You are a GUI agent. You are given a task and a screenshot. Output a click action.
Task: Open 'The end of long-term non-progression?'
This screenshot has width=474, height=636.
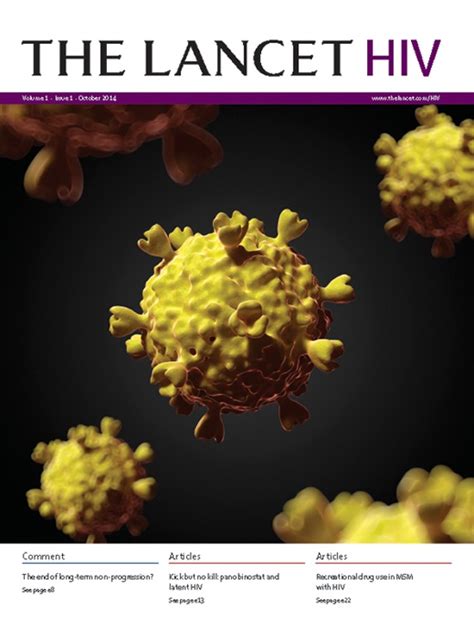click(x=88, y=576)
